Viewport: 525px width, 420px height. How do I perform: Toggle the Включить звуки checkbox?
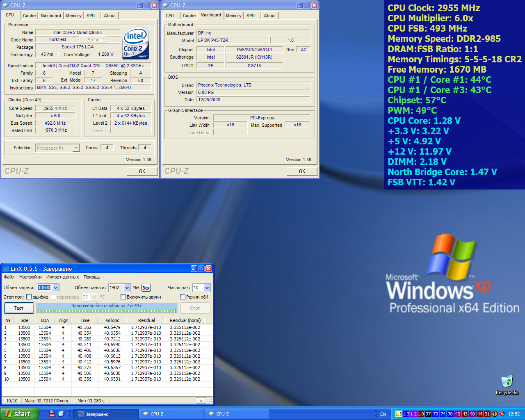coord(123,297)
